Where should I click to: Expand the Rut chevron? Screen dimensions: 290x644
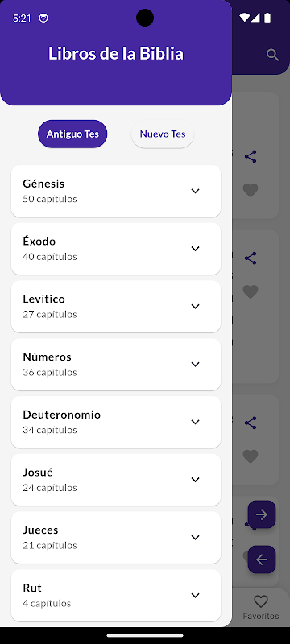[196, 595]
